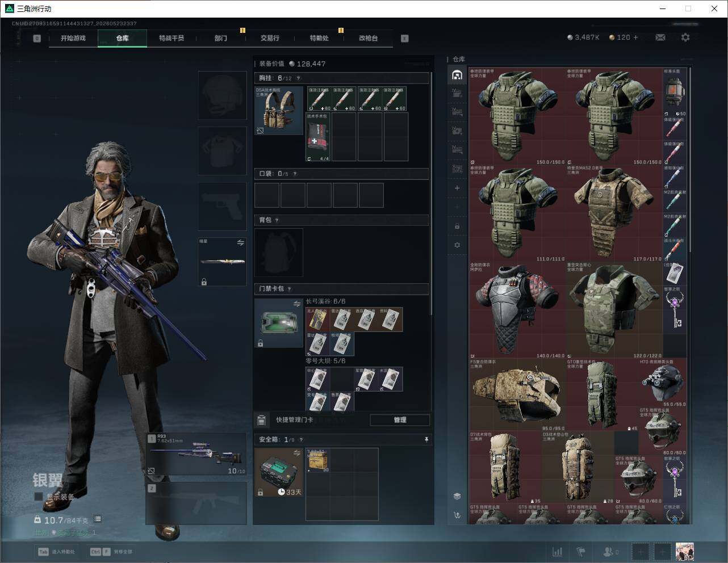Click the sort icon at the warehouse sidebar bottom
The image size is (728, 563).
(x=457, y=515)
